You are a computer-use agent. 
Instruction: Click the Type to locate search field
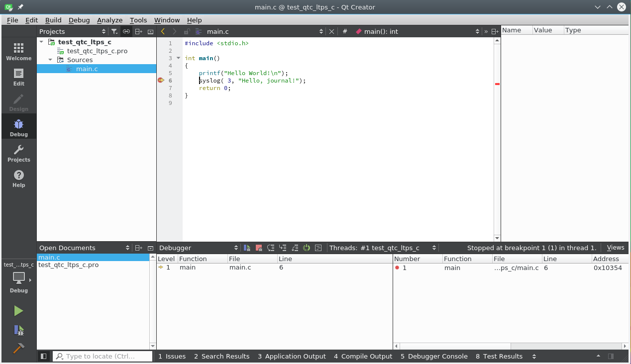point(103,356)
